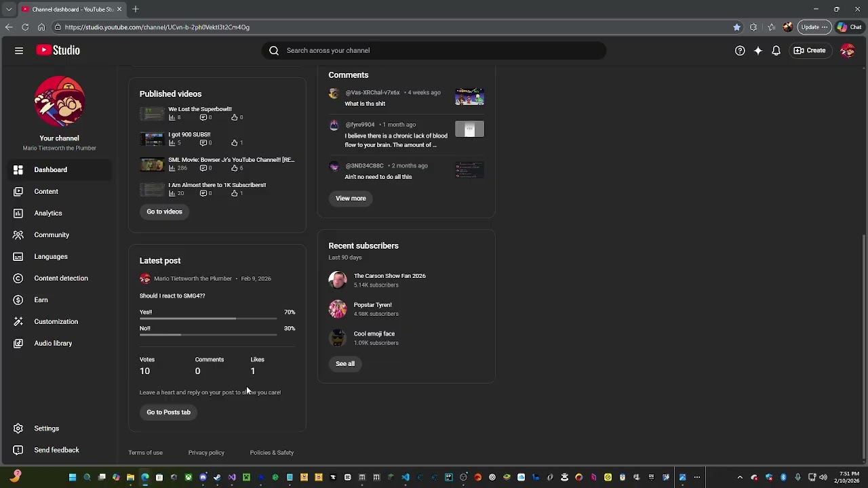Click the 'We Lost the Superbowl!!' thumbnail
The width and height of the screenshot is (868, 488).
(x=152, y=114)
